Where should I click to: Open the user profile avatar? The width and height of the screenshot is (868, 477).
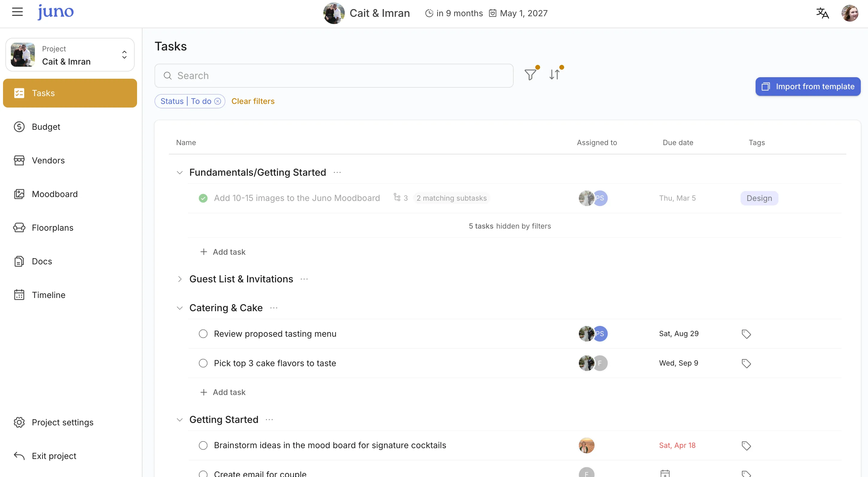(850, 13)
